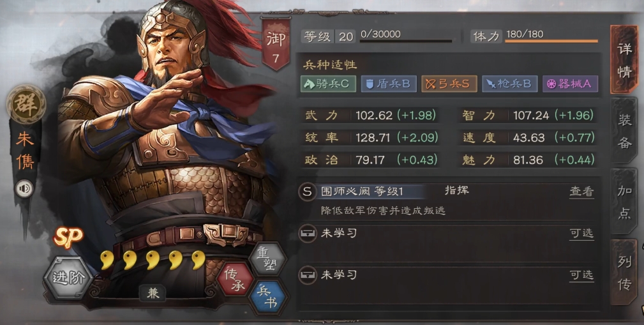
Task: Switch to the 详情 tab
Action: 624,60
